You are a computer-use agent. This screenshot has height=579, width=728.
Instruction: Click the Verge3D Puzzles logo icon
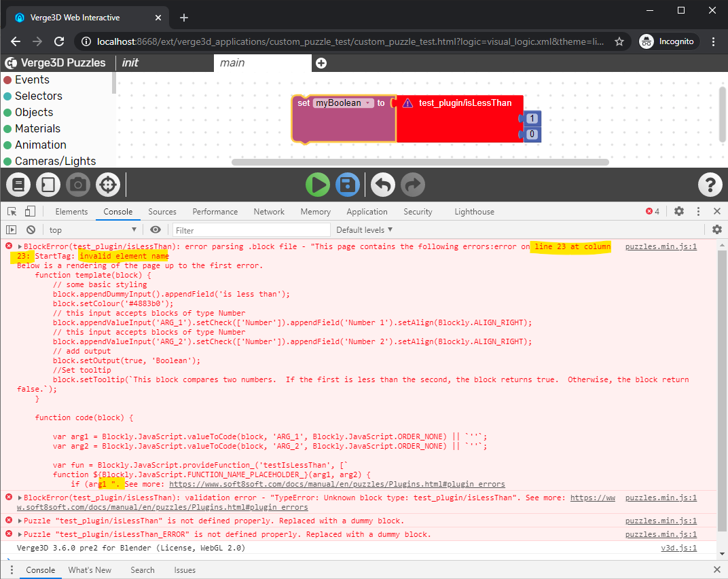point(11,63)
